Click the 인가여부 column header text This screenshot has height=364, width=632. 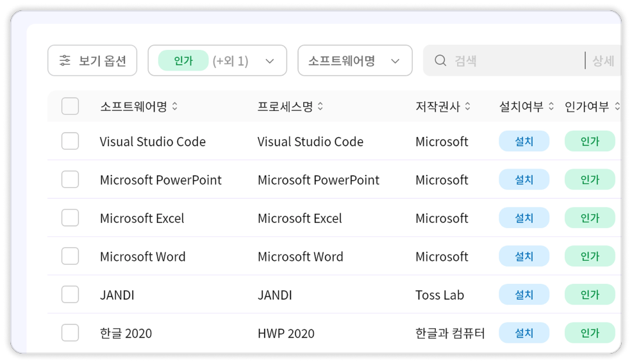pyautogui.click(x=587, y=106)
